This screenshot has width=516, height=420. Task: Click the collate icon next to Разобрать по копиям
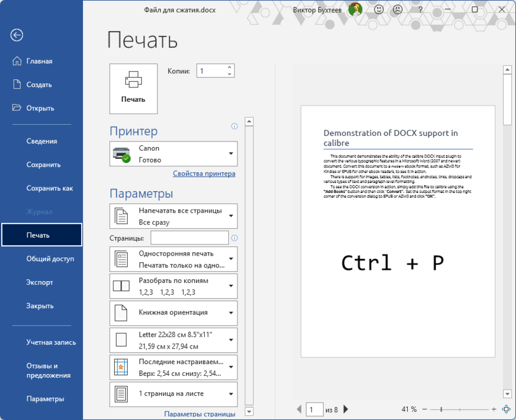coord(122,285)
